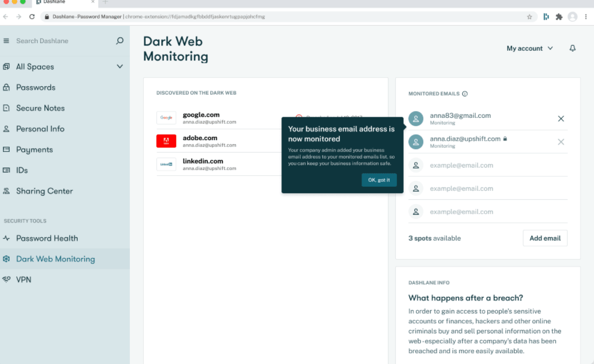
Task: Click the avatar icon beside anna83@gmail.com
Action: (416, 119)
